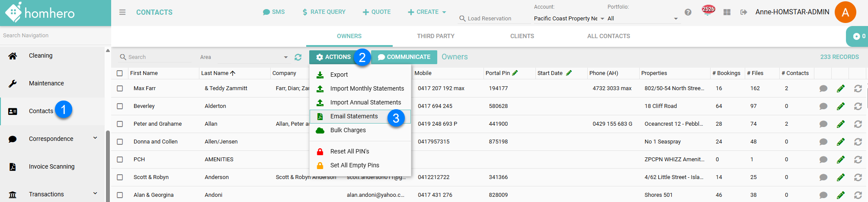This screenshot has height=202, width=868.
Task: Click the hamburger menu icon
Action: pos(122,12)
